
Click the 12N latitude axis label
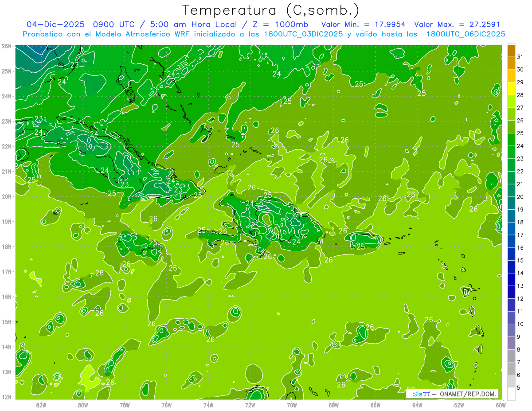(x=6, y=397)
